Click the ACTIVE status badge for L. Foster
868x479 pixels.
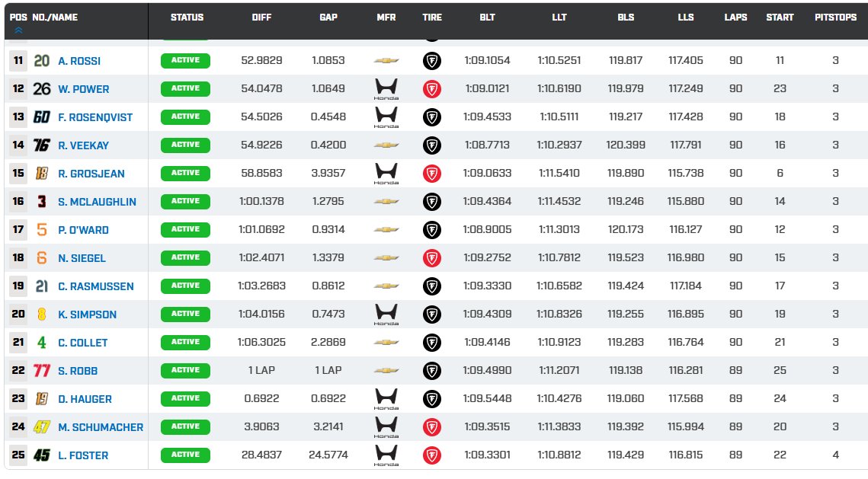pos(185,455)
